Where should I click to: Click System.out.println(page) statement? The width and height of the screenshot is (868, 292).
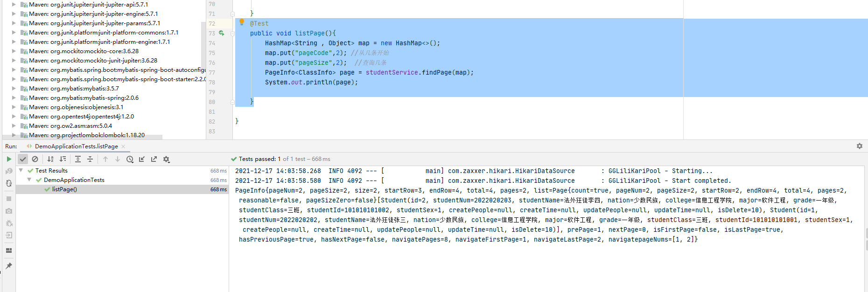coord(311,82)
